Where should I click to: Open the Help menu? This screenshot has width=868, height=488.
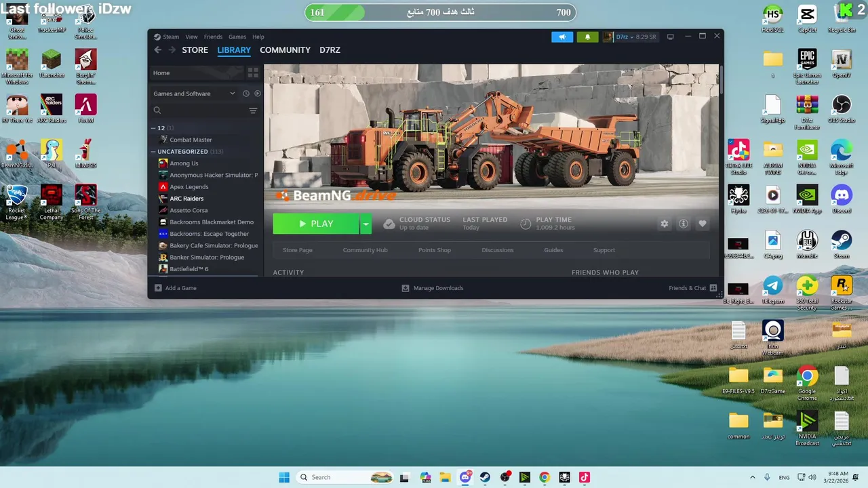[x=258, y=37]
